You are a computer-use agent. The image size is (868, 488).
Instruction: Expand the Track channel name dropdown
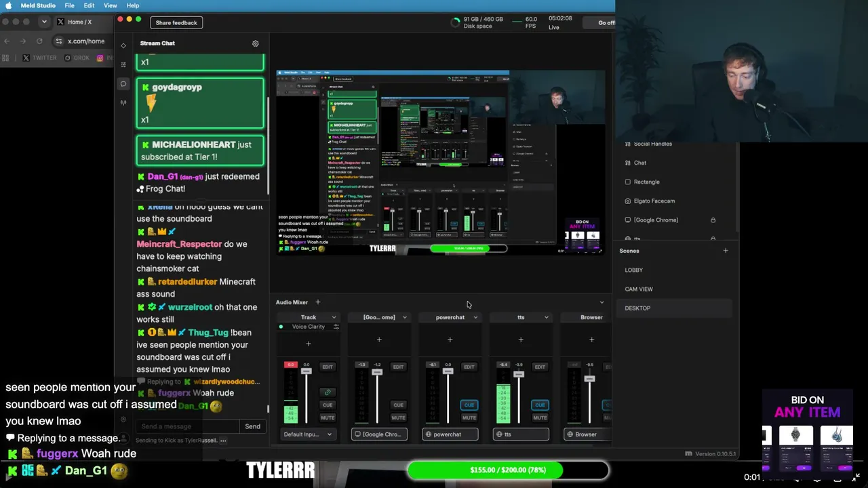point(334,317)
